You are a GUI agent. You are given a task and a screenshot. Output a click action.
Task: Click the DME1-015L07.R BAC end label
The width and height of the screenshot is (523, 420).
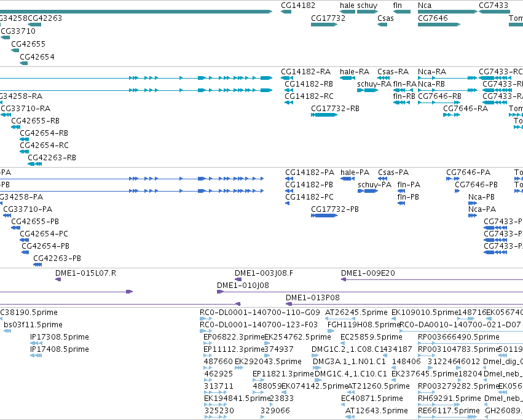tap(85, 273)
